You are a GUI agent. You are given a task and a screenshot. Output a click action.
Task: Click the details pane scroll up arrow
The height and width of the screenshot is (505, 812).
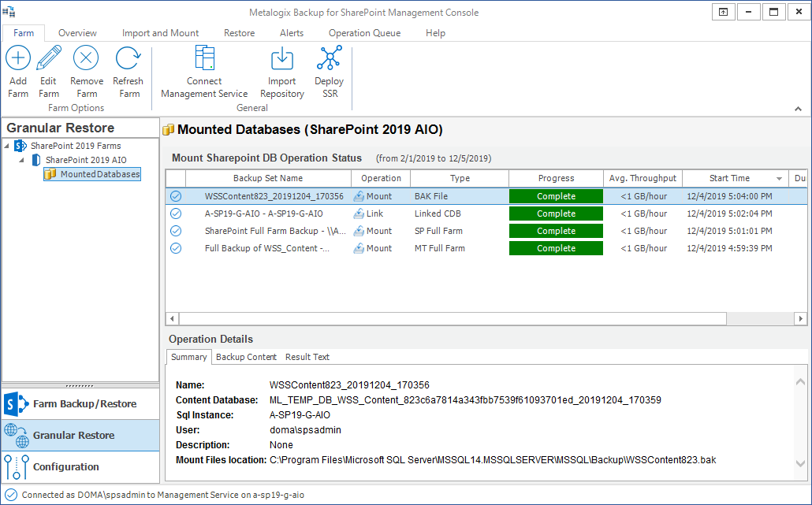800,382
